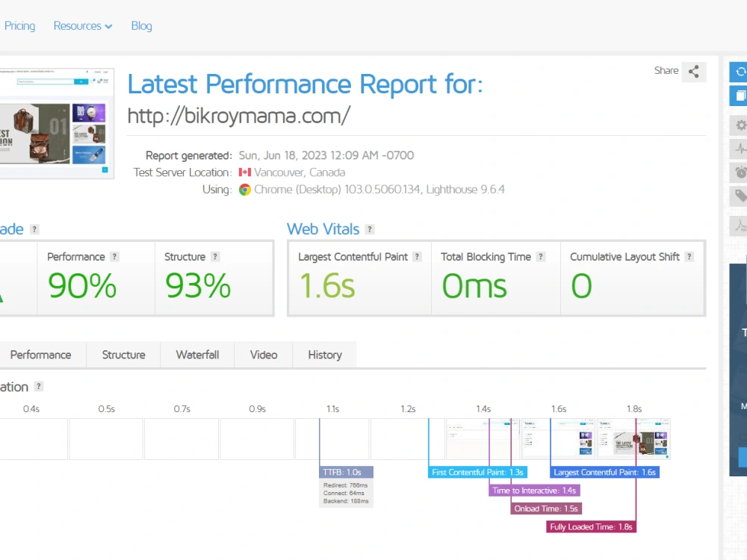Click the 93% Structure score
Screen dimensions: 747x560
pos(198,286)
